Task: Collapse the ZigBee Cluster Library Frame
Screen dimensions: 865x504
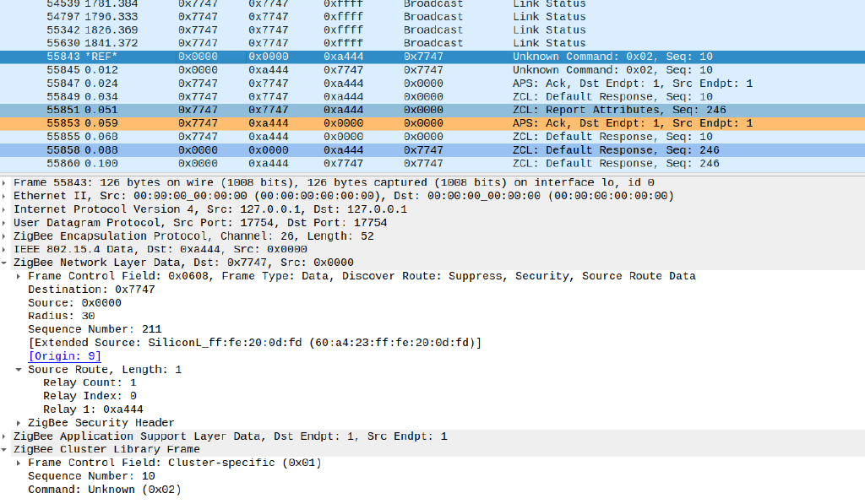Action: click(x=6, y=449)
